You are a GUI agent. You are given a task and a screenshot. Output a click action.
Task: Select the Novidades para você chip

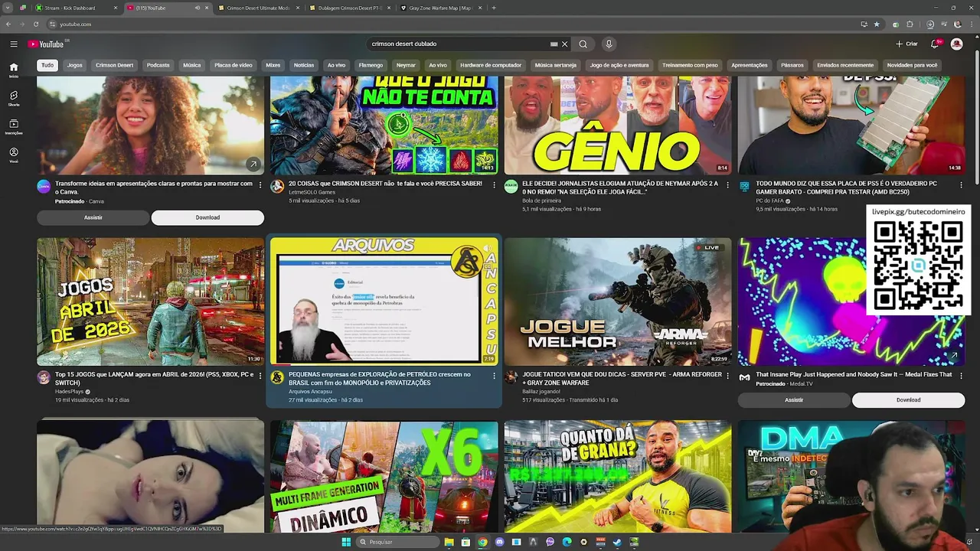[912, 65]
